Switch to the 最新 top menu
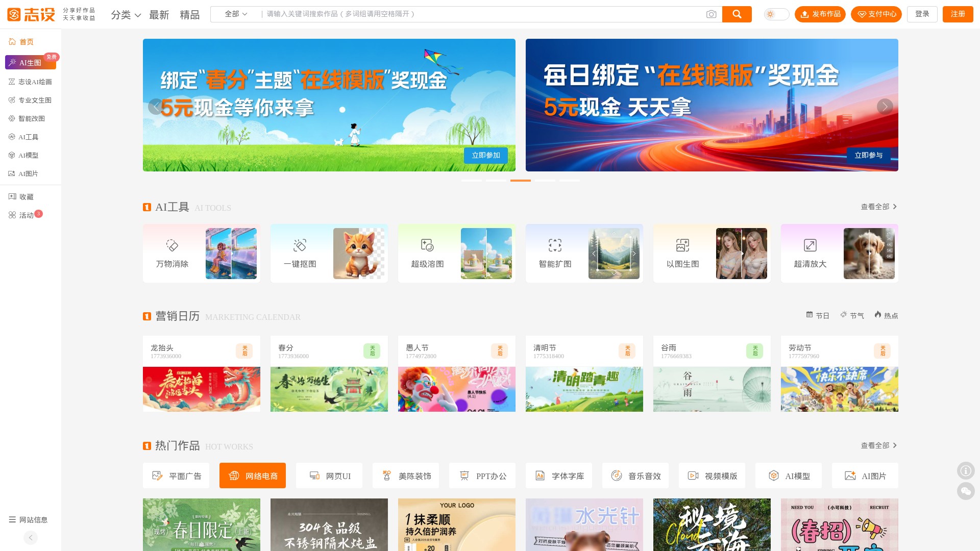980x551 pixels. point(159,15)
